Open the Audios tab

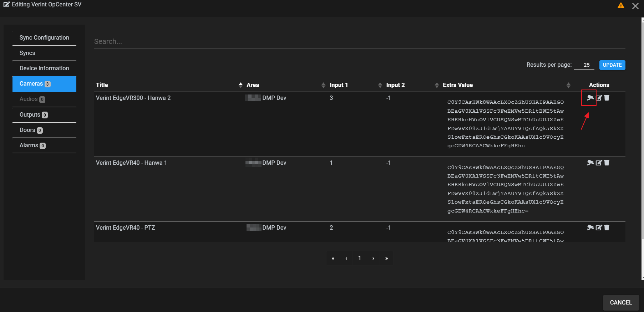click(44, 99)
